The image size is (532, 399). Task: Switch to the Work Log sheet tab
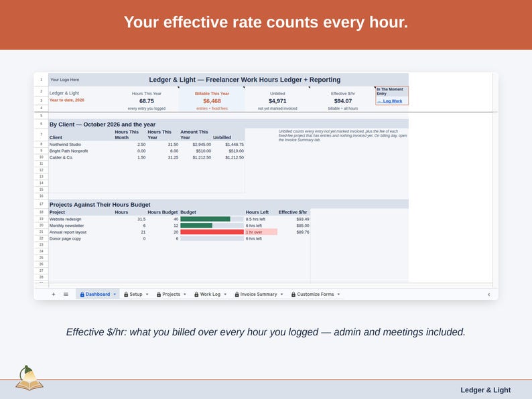point(210,295)
